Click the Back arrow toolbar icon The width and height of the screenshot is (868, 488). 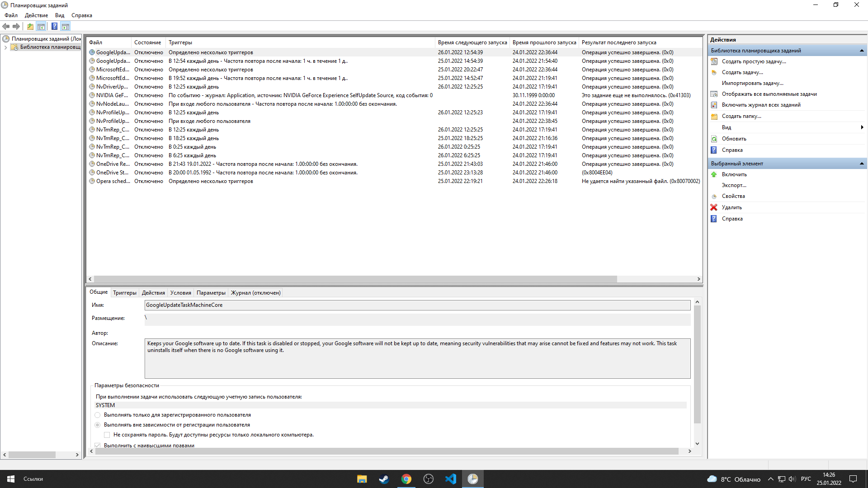6,26
